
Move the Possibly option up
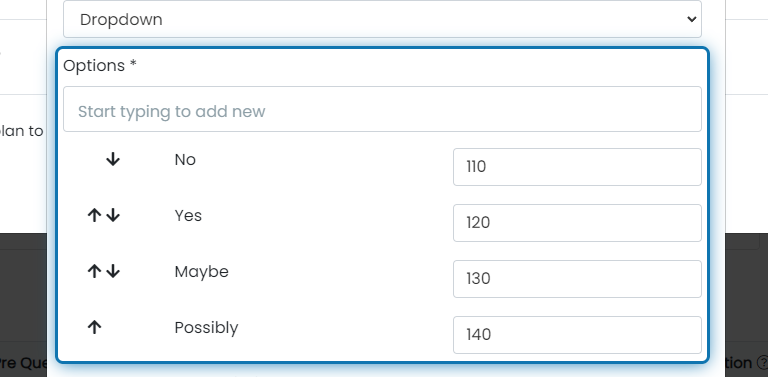[x=94, y=327]
